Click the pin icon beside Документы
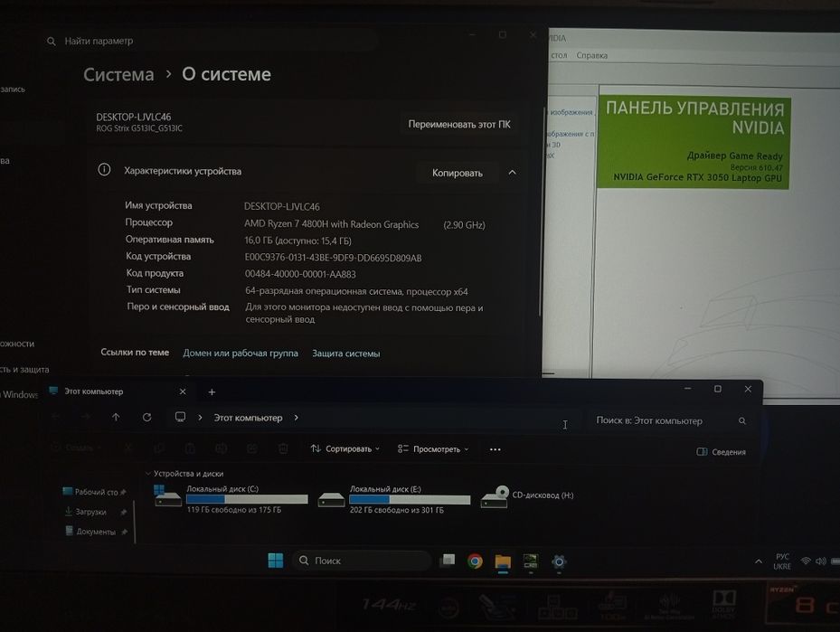The height and width of the screenshot is (632, 840). tap(124, 532)
